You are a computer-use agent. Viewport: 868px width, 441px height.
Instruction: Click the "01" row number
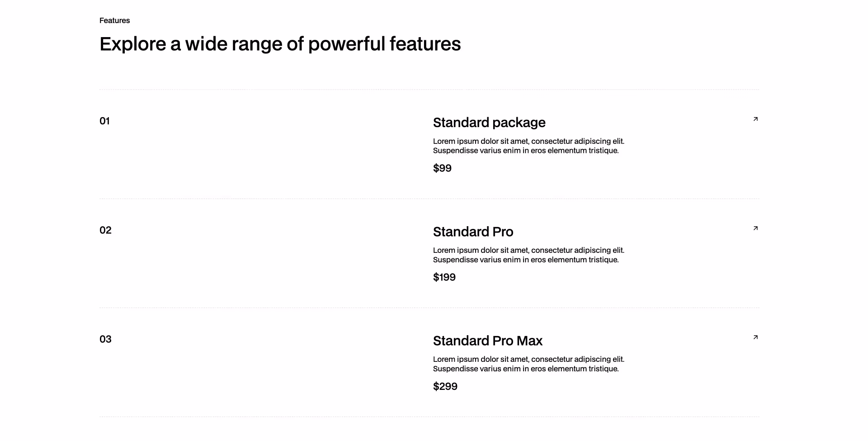(104, 121)
